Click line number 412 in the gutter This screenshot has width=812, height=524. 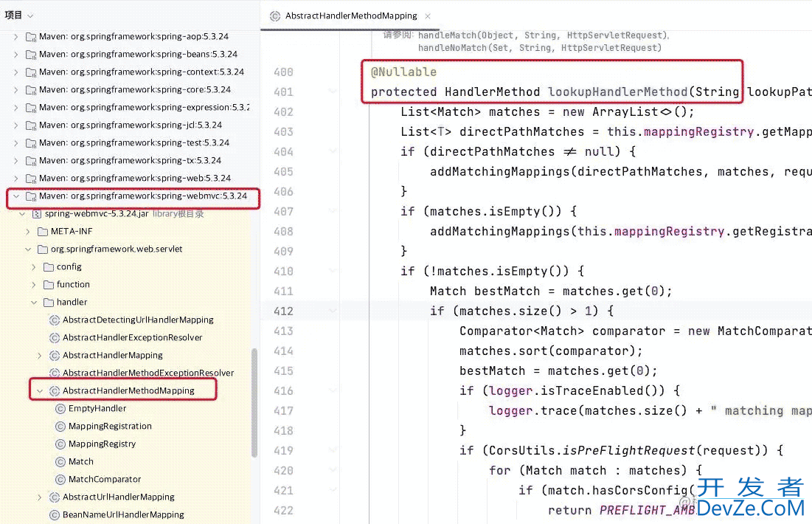pyautogui.click(x=283, y=311)
